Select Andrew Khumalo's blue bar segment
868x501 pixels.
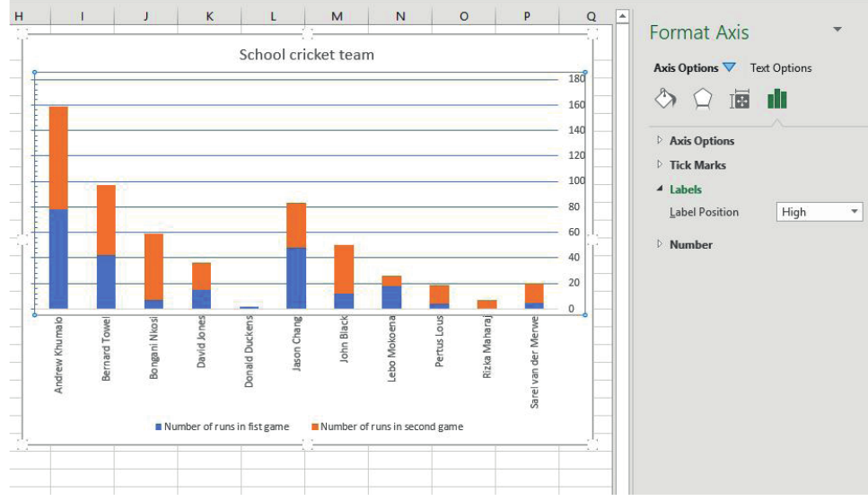58,259
